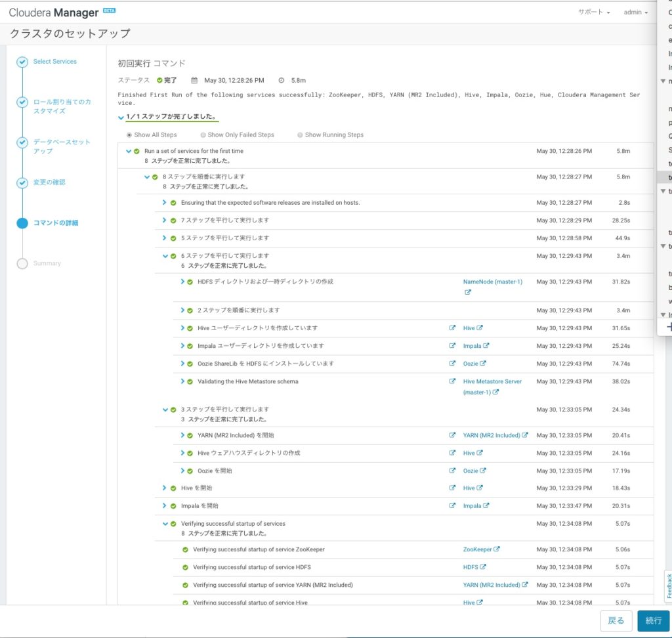Image resolution: width=672 pixels, height=638 pixels.
Task: Open details icon on Validating Hive Metastore schema row
Action: pyautogui.click(x=452, y=381)
